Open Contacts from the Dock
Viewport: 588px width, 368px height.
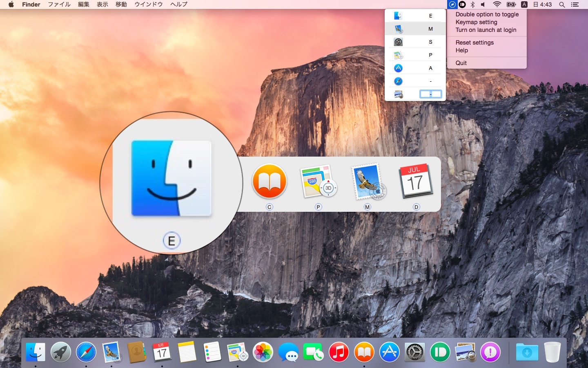click(x=137, y=352)
